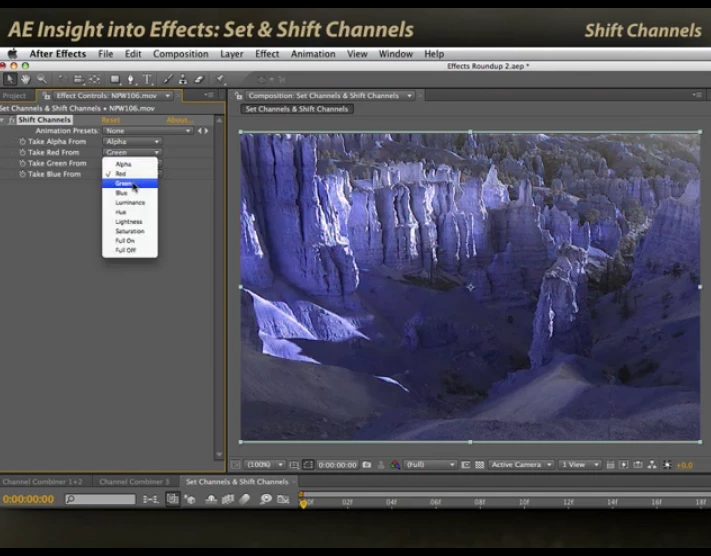
Task: Toggle Take Blue From stopwatch
Action: [x=22, y=174]
